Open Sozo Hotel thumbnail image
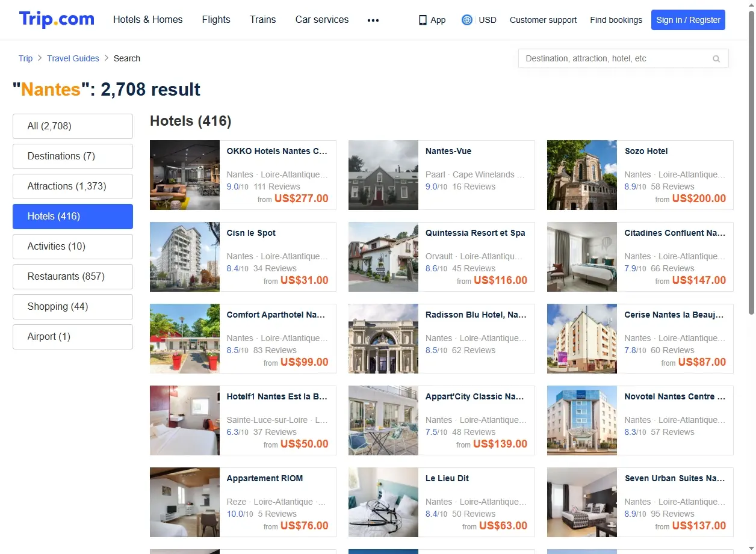The height and width of the screenshot is (554, 756). pyautogui.click(x=582, y=175)
